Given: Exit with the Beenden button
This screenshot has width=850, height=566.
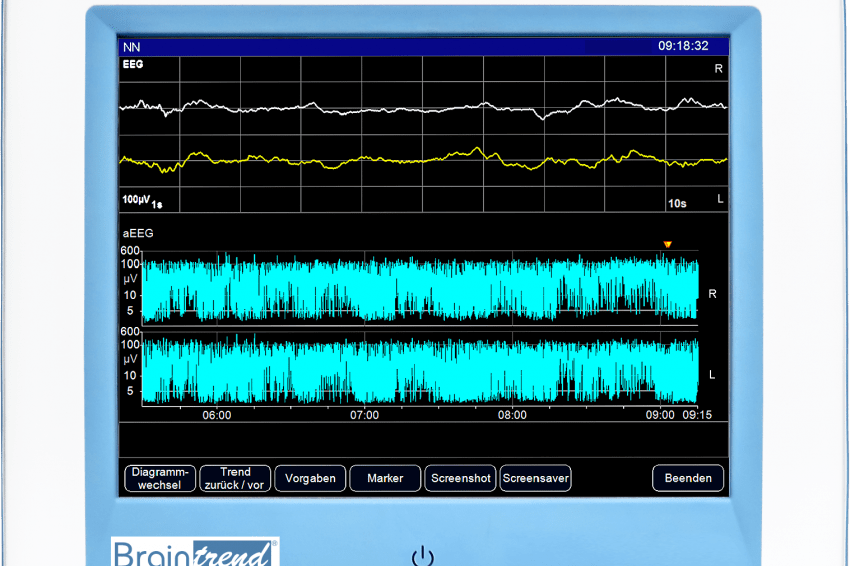Looking at the screenshot, I should pos(688,478).
